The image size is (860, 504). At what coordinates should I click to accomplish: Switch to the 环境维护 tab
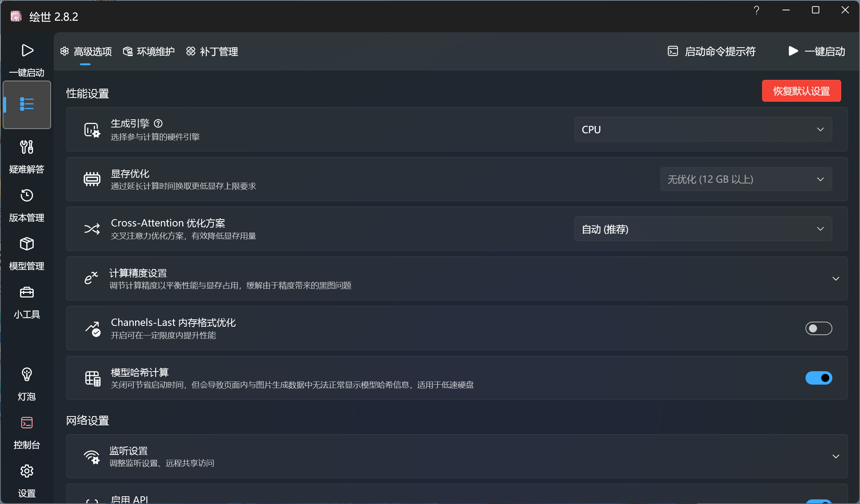coord(149,51)
